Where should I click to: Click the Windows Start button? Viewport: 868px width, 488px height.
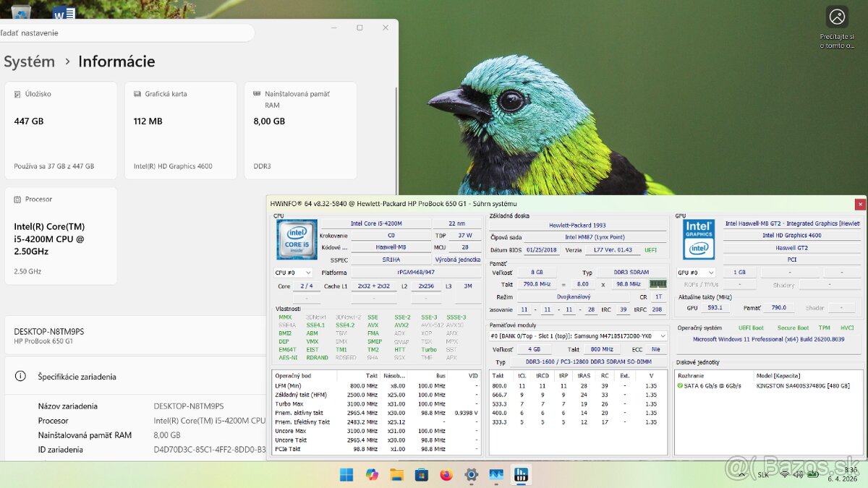pos(347,475)
